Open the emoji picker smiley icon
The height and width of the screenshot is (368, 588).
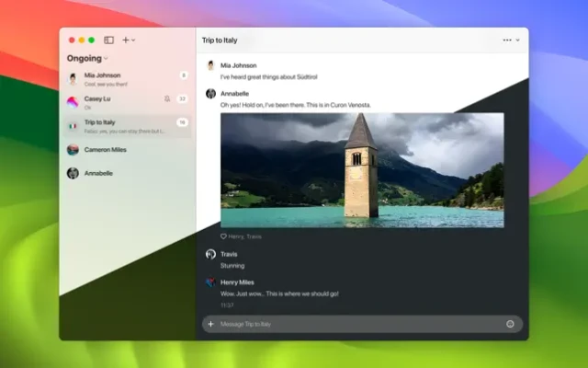pos(510,324)
